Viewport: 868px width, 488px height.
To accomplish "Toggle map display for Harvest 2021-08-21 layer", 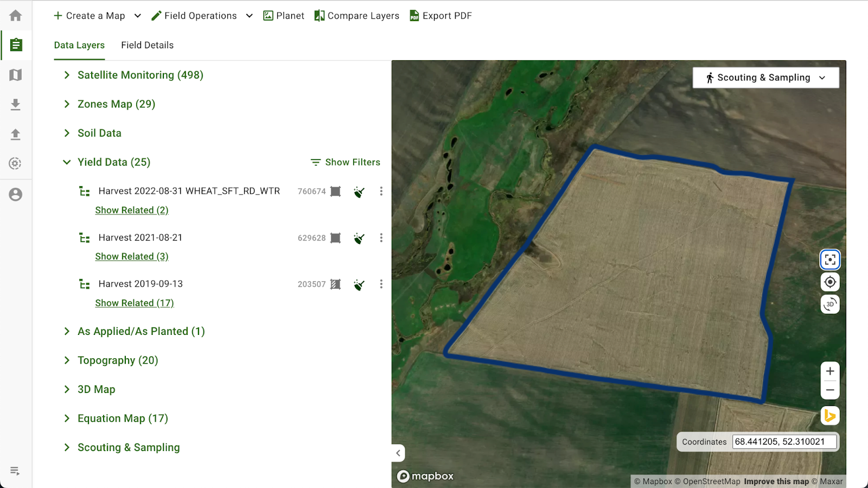I will 336,238.
